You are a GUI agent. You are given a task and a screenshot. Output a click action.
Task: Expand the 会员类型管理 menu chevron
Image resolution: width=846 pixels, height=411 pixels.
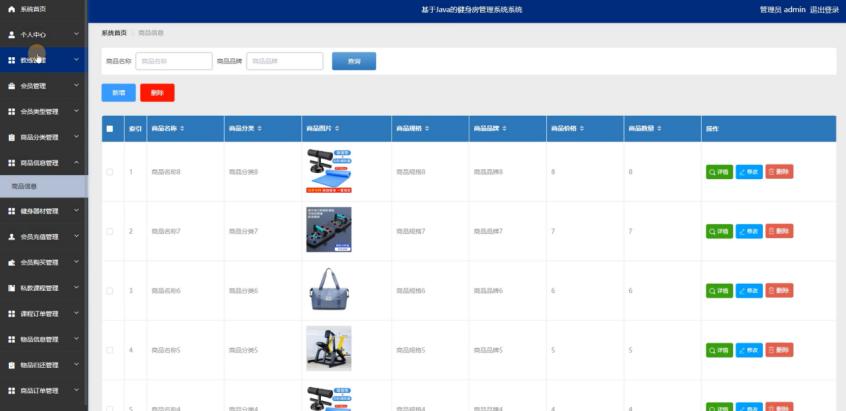(x=77, y=111)
